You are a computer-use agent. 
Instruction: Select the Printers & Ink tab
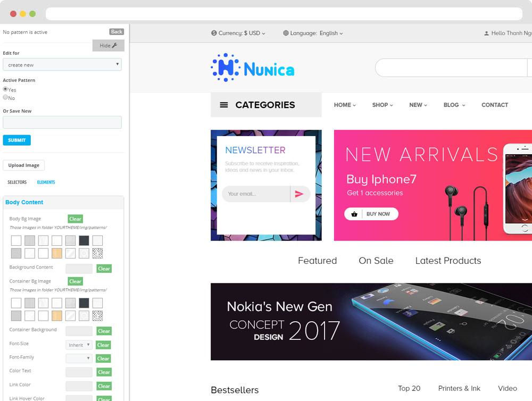coord(459,388)
